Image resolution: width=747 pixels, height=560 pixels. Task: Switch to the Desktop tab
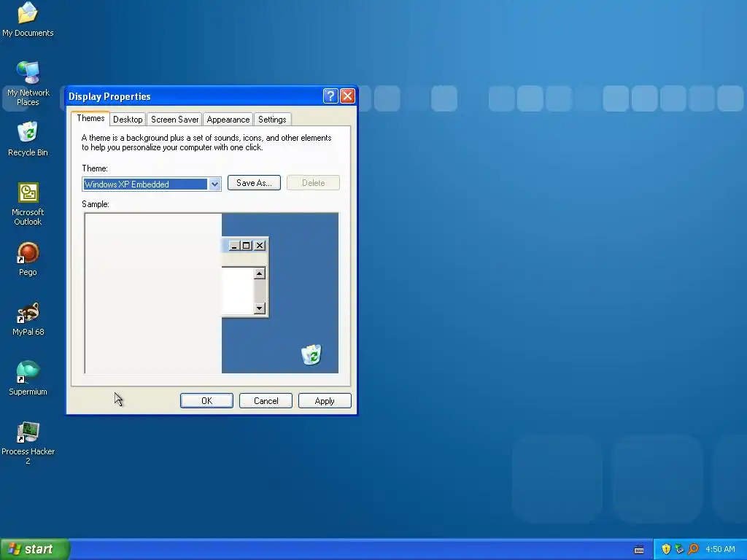[128, 120]
